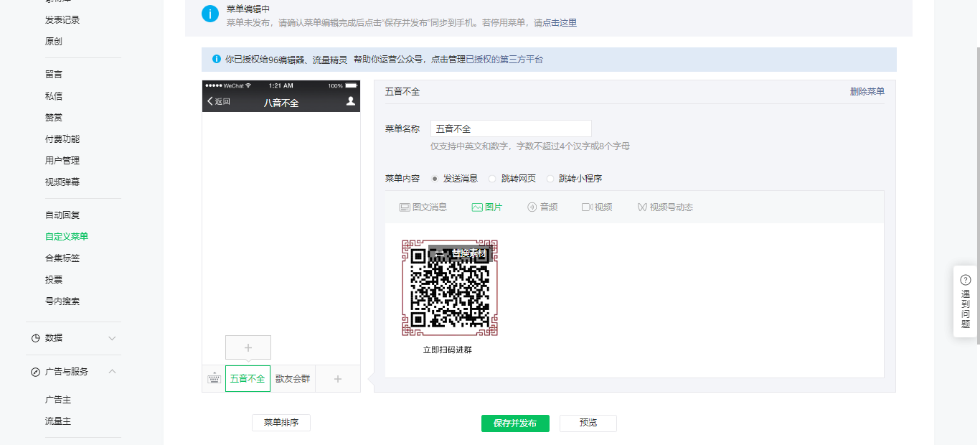Click the 返回 back arrow in phone preview

(x=210, y=101)
